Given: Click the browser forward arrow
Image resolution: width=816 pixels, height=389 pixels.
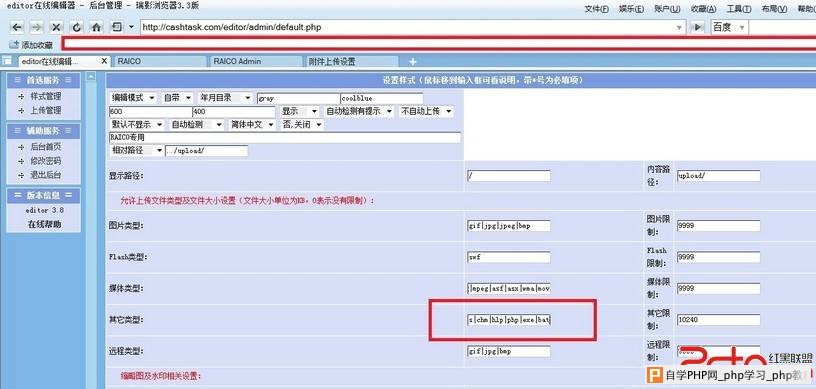Looking at the screenshot, I should (x=36, y=27).
